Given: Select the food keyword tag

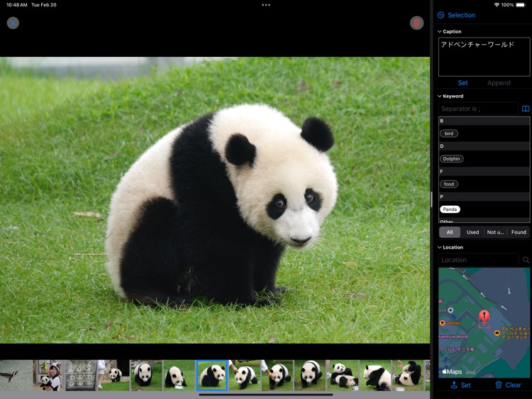Looking at the screenshot, I should pos(449,184).
